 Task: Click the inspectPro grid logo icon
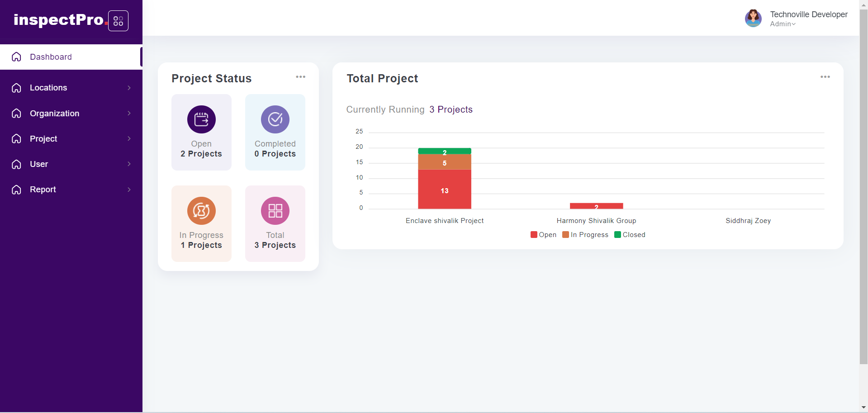pos(118,20)
